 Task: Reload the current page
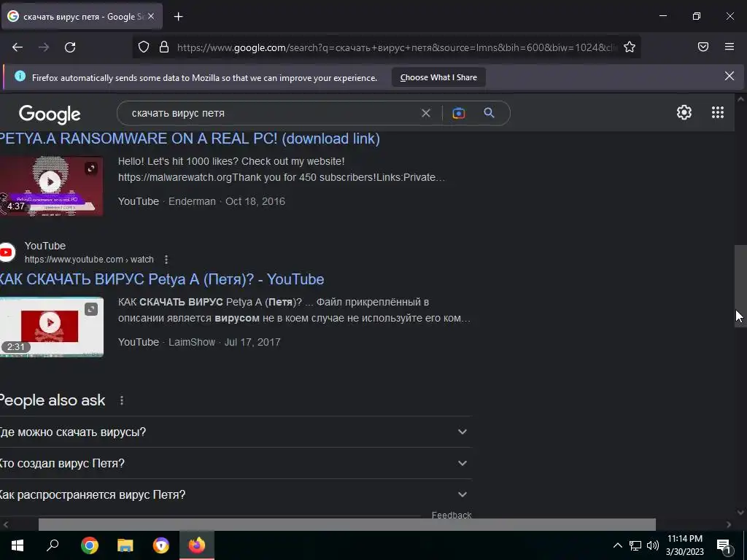tap(70, 47)
